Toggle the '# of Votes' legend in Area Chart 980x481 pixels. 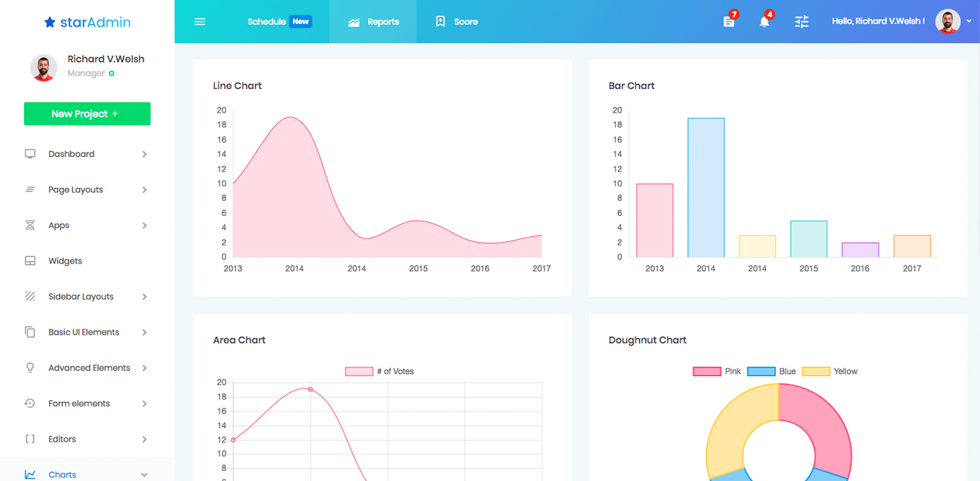coord(379,372)
